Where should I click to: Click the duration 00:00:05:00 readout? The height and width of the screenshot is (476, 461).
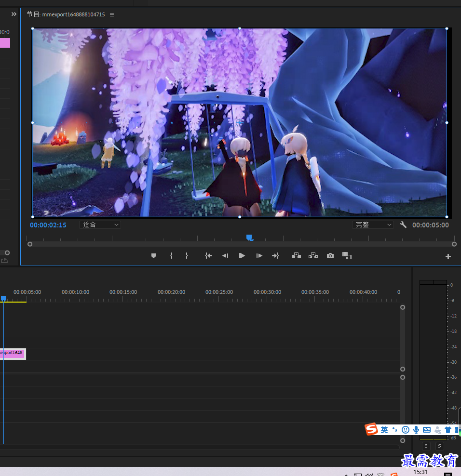430,225
